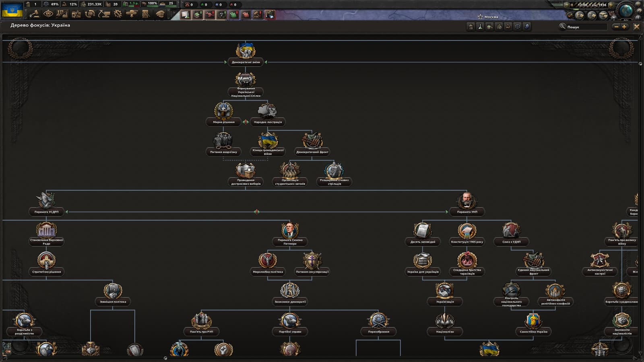
Task: Click the globe icon in the corner
Action: (x=626, y=10)
